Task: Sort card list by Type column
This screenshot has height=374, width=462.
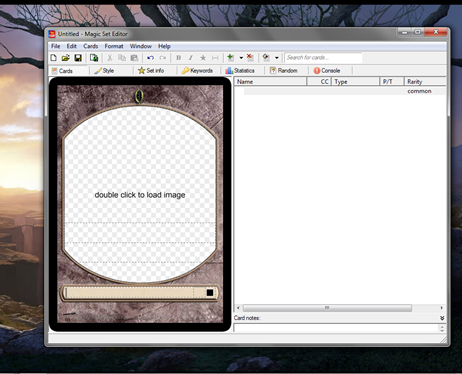Action: coord(355,82)
